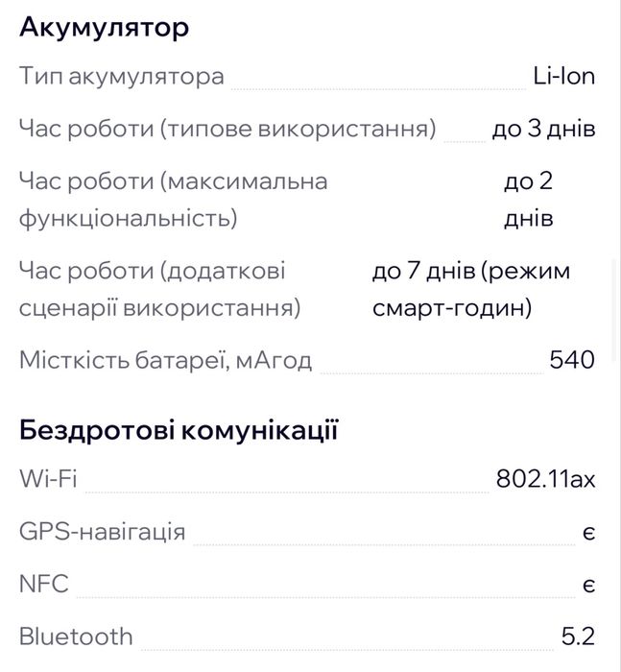Select the NFC specification label
The width and height of the screenshot is (621, 672).
coord(44,583)
